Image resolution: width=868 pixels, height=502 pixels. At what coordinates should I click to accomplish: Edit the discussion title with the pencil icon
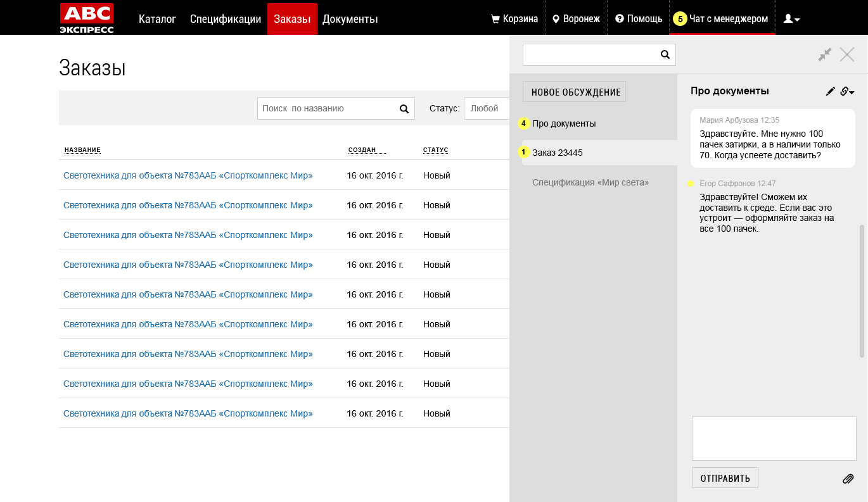(831, 91)
